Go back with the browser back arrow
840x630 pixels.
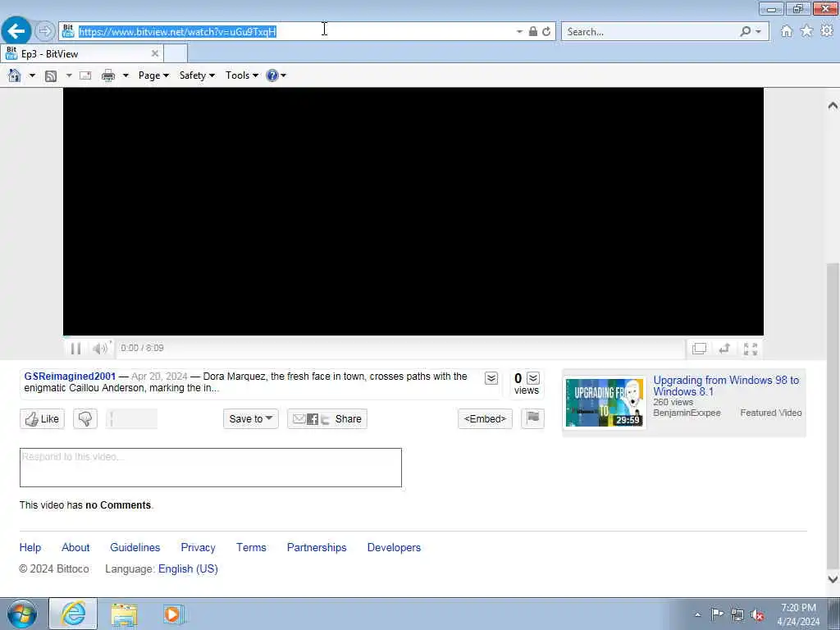tap(16, 31)
